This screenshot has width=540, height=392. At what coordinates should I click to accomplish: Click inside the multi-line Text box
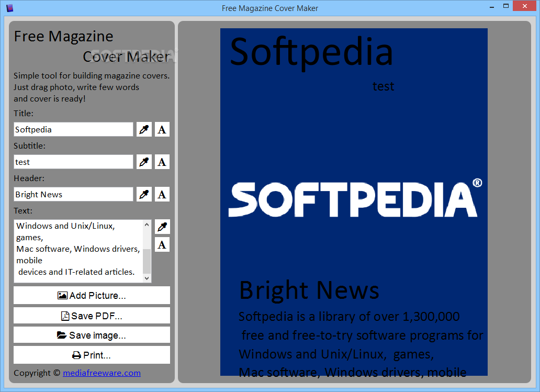[x=78, y=251]
